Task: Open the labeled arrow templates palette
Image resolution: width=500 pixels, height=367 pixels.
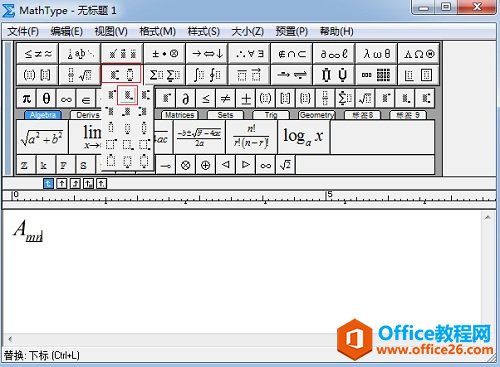Action: point(292,75)
